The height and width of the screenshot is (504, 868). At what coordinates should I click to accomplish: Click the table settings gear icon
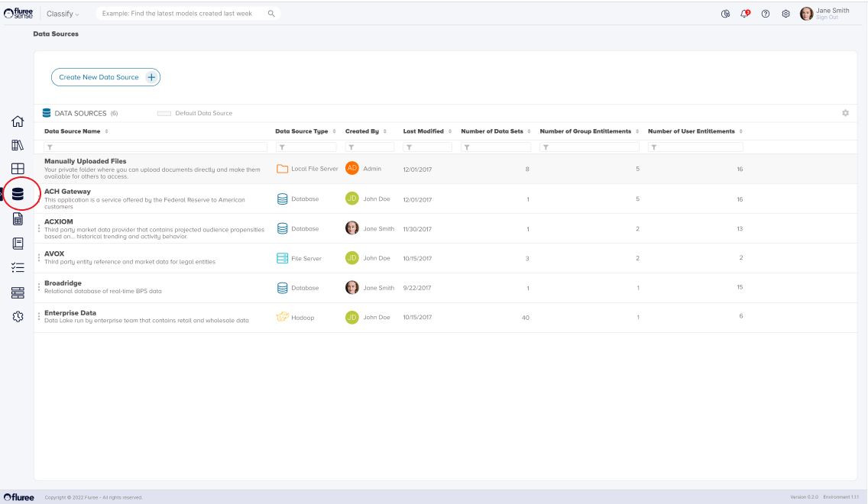(x=845, y=113)
